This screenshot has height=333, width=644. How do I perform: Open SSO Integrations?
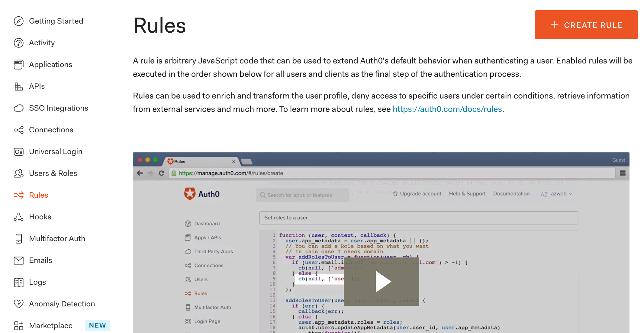click(x=59, y=108)
